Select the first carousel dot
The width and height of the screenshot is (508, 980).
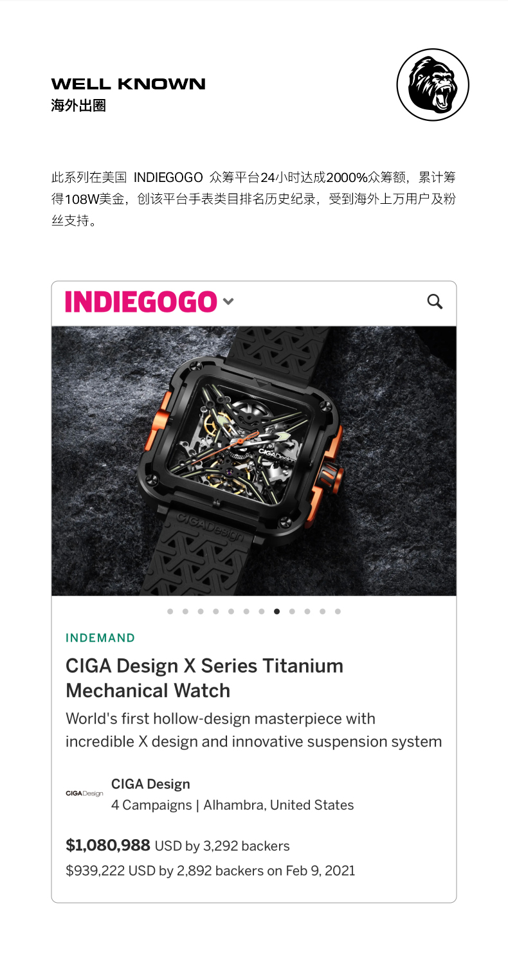170,612
